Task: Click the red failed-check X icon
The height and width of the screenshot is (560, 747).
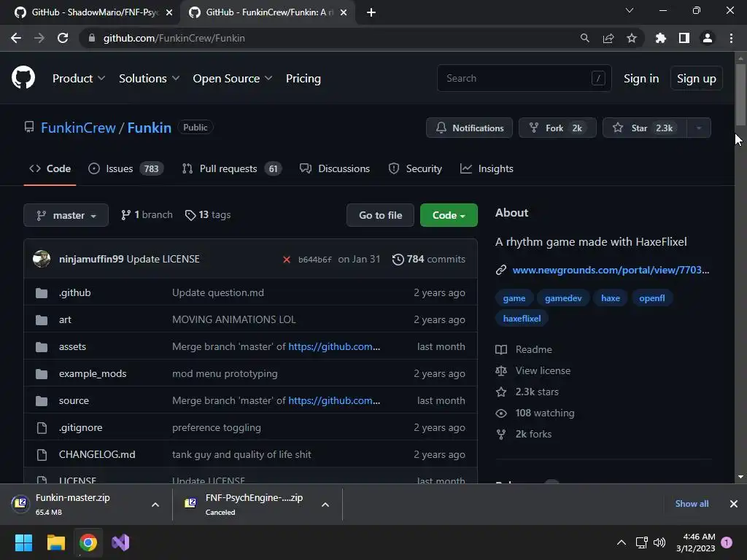Action: pos(286,260)
